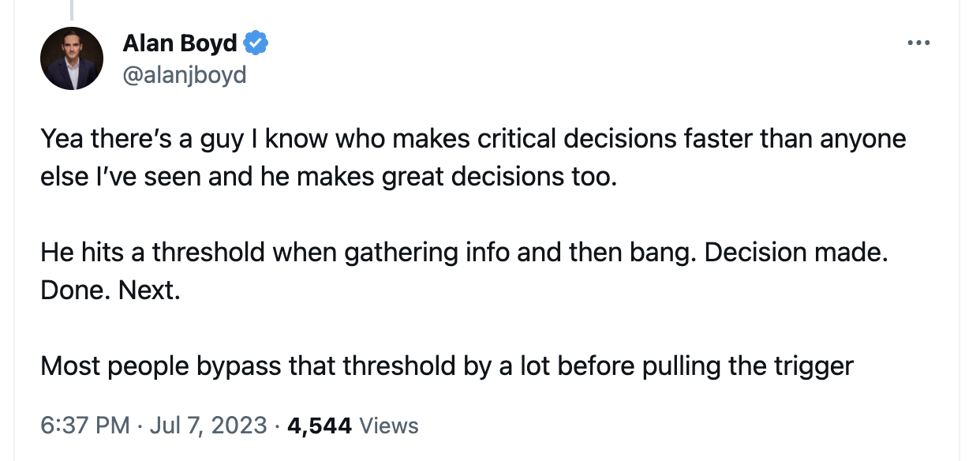Open the @alanjboyd handle link
The height and width of the screenshot is (461, 980).
click(x=185, y=75)
